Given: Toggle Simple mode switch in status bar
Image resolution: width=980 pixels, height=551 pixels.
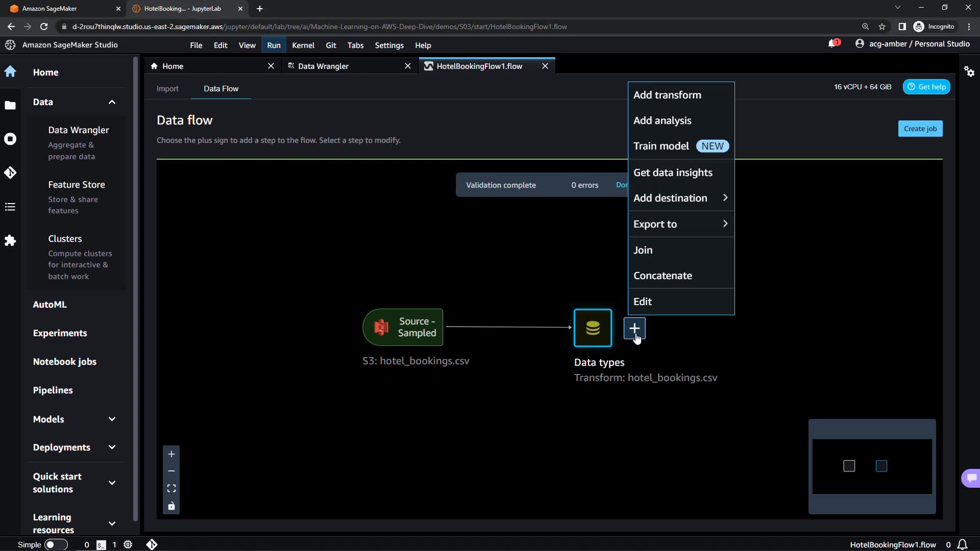Looking at the screenshot, I should (56, 544).
